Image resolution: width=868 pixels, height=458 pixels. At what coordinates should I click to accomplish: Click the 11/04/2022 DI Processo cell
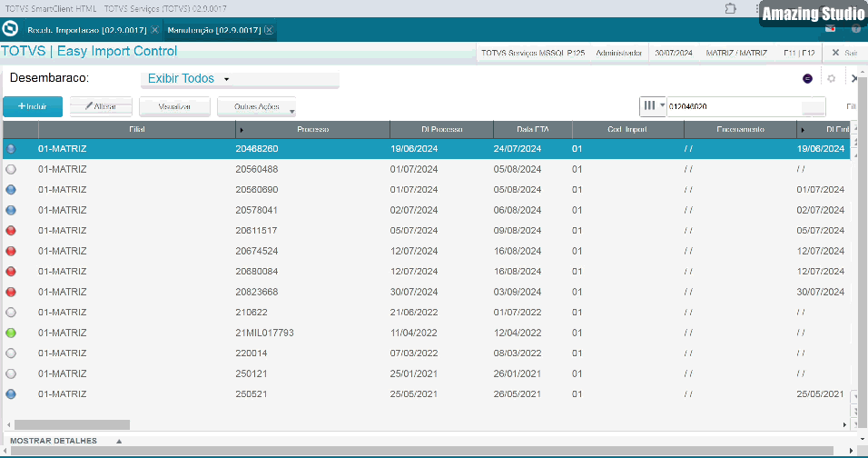tap(413, 334)
